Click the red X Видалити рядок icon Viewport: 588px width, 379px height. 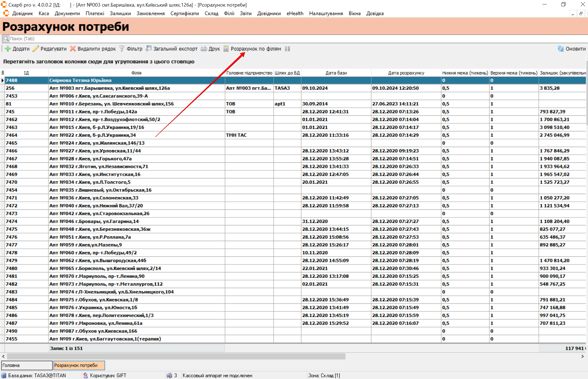73,49
